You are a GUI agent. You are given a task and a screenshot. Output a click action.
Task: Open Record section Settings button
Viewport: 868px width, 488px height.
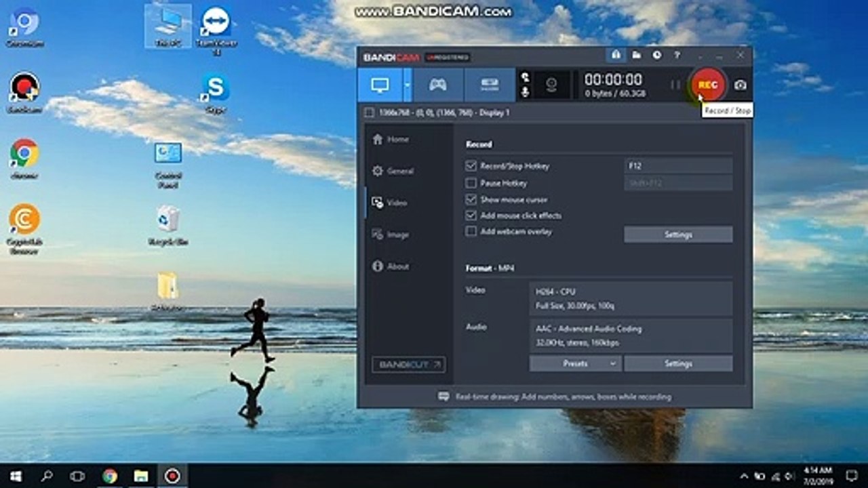pos(678,235)
